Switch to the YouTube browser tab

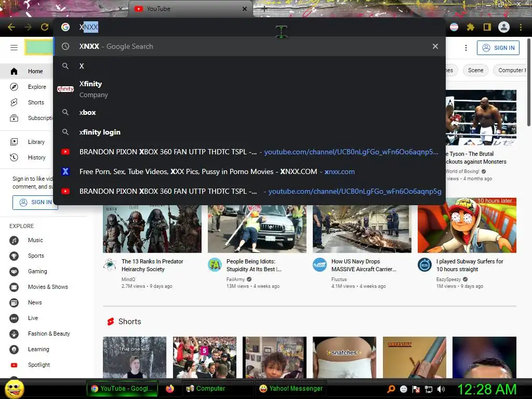[190, 9]
